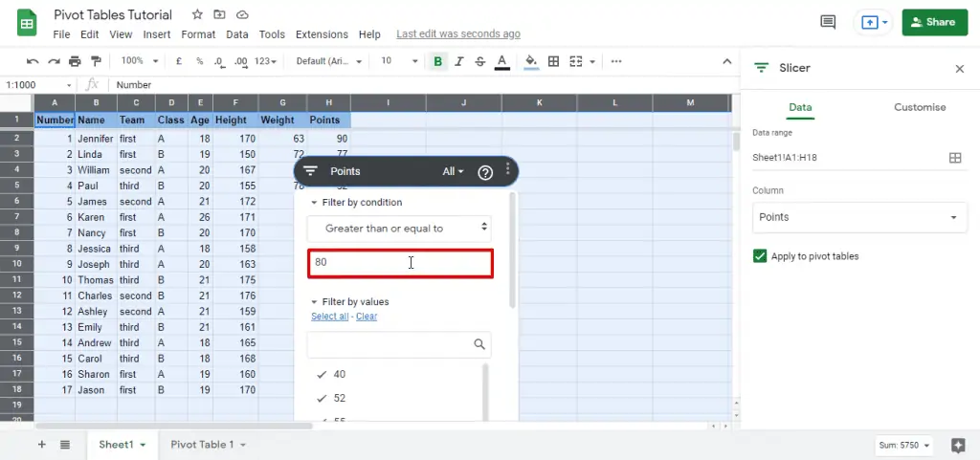Decrease decimal places
The image size is (980, 460).
point(219,61)
